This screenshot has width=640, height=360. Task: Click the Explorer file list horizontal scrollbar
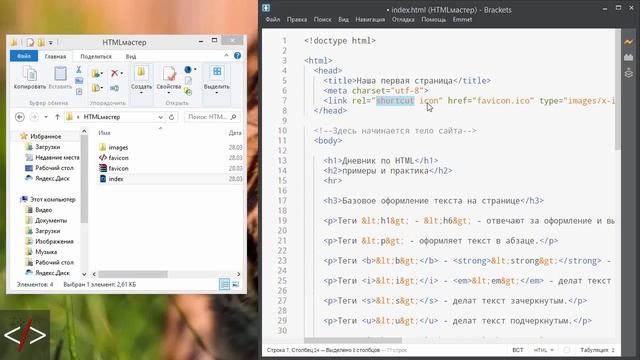click(133, 274)
